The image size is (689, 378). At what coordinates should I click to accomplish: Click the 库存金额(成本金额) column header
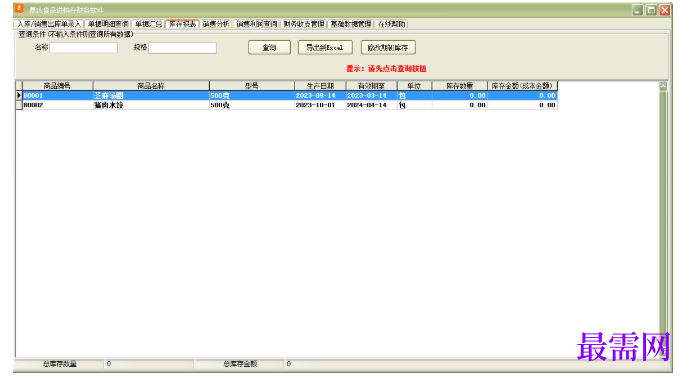pyautogui.click(x=522, y=86)
